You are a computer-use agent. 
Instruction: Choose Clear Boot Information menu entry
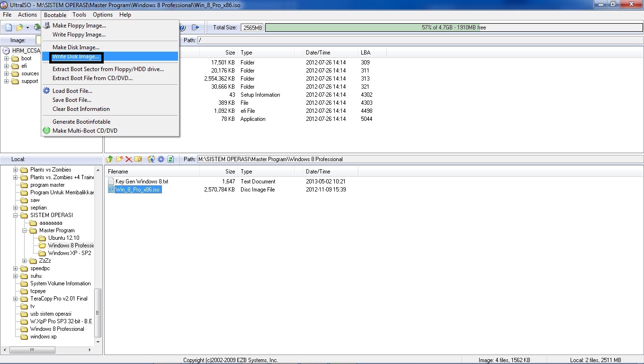[x=110, y=109]
